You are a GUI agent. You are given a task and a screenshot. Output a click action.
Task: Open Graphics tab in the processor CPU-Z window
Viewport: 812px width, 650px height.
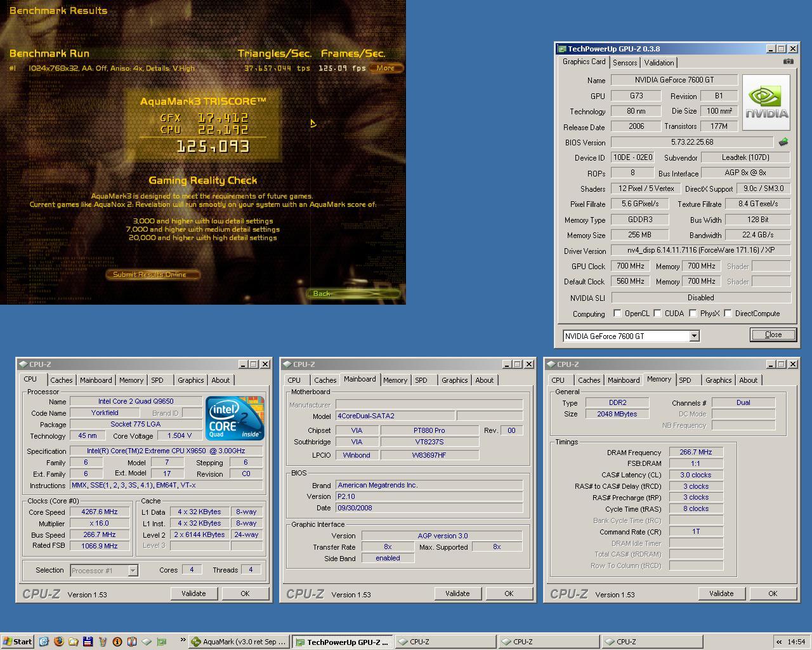191,380
